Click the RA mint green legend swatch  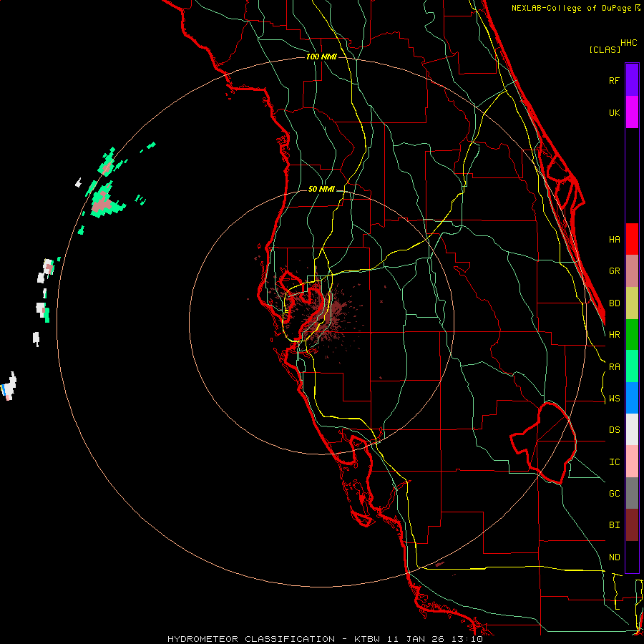click(x=632, y=366)
